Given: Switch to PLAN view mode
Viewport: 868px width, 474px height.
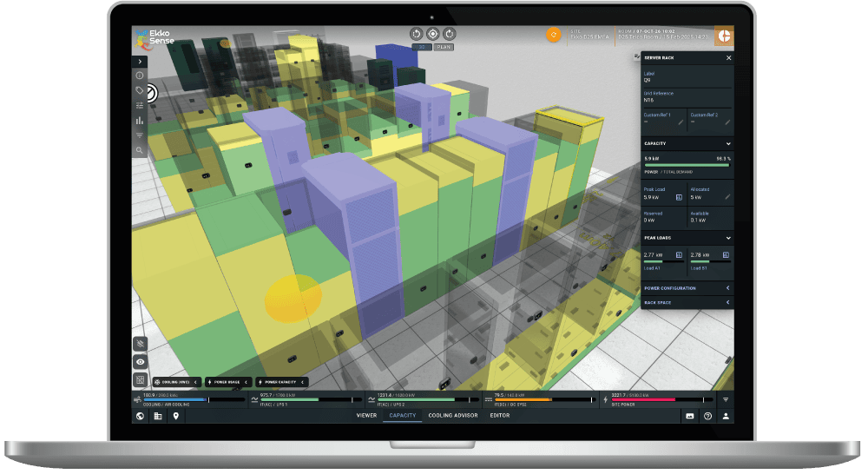Looking at the screenshot, I should click(444, 47).
